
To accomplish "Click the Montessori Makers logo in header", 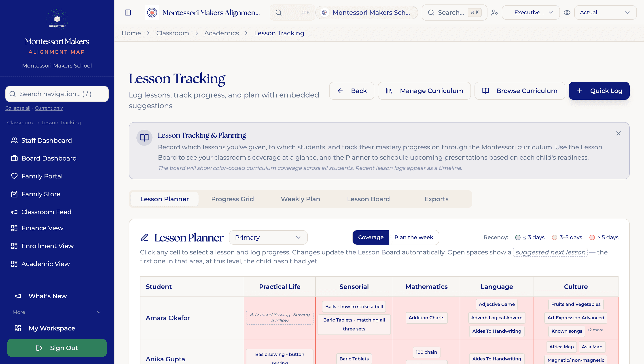I will [x=152, y=13].
